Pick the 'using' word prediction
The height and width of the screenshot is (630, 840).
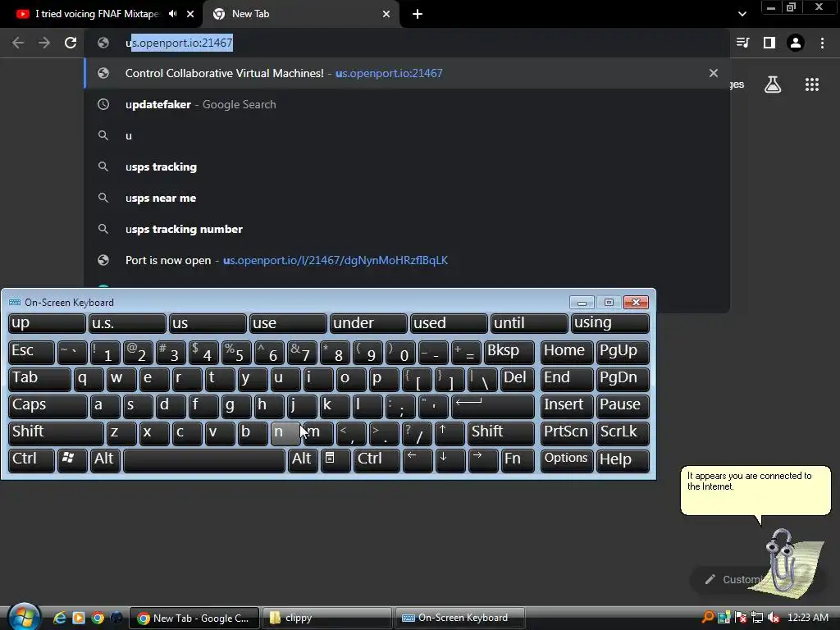(609, 323)
